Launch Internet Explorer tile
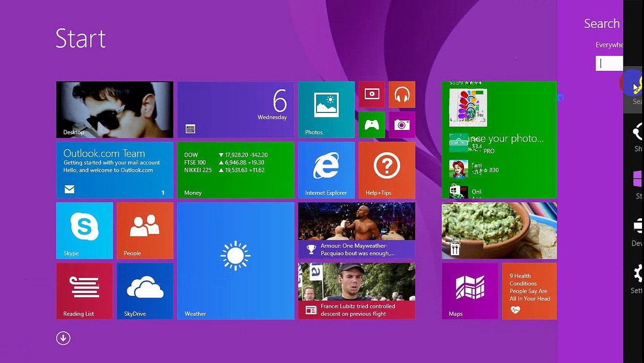This screenshot has height=363, width=644. 326,170
